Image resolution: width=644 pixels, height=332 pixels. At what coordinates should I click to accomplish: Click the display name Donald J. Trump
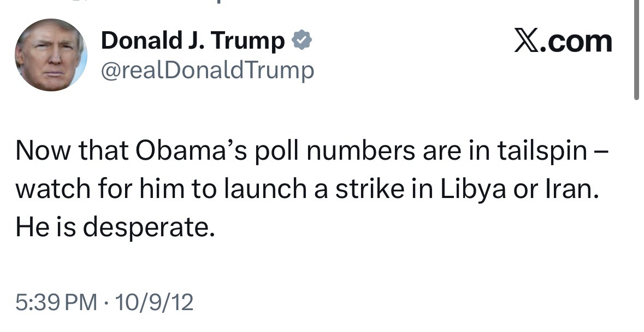[193, 41]
